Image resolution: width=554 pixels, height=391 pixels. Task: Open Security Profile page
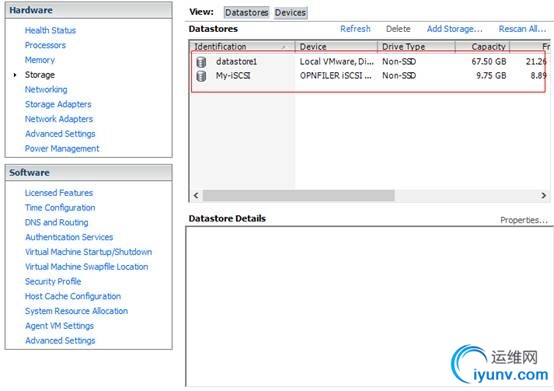tap(53, 282)
